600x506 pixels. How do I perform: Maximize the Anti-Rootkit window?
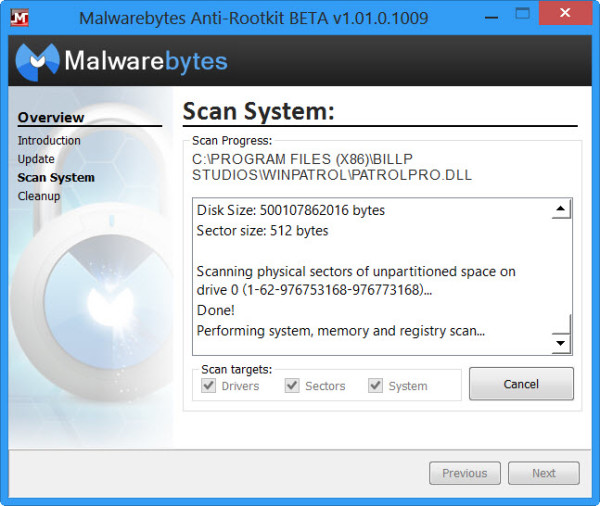coord(522,14)
